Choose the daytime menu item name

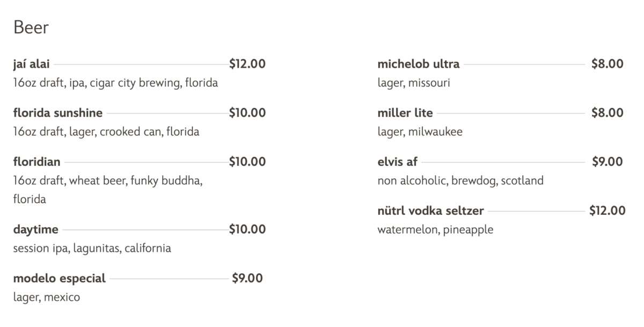(35, 230)
